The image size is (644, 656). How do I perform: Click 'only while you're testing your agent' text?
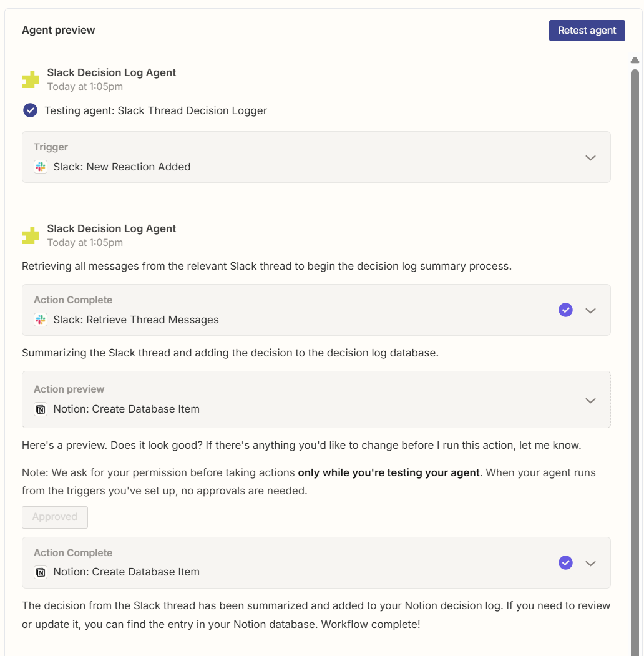[x=389, y=472]
